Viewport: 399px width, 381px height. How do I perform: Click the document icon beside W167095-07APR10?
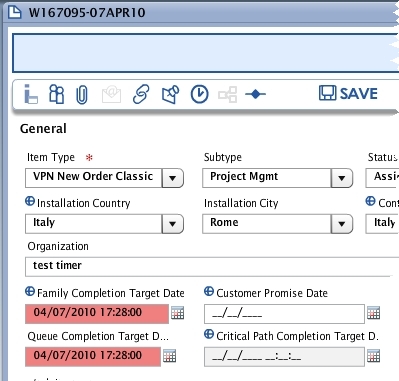pyautogui.click(x=14, y=12)
